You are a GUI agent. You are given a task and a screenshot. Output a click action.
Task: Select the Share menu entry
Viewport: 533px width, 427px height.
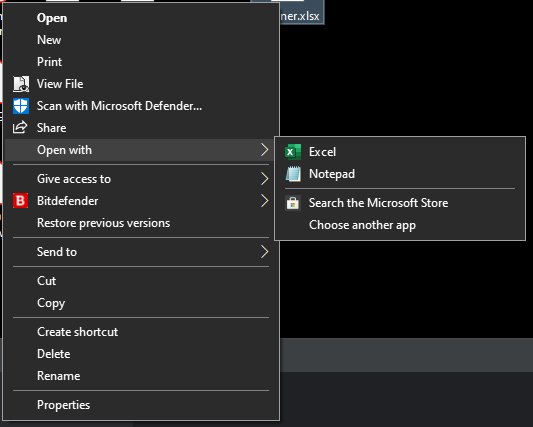pyautogui.click(x=141, y=128)
